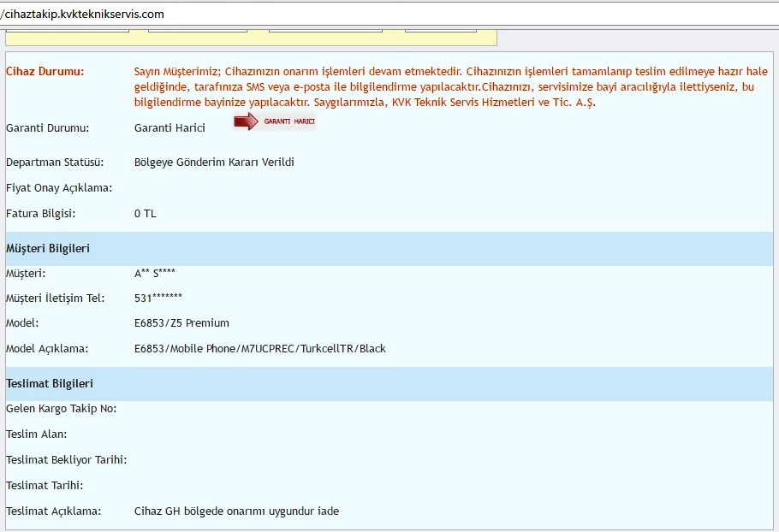Click the Departman Statüsü label

click(x=55, y=162)
